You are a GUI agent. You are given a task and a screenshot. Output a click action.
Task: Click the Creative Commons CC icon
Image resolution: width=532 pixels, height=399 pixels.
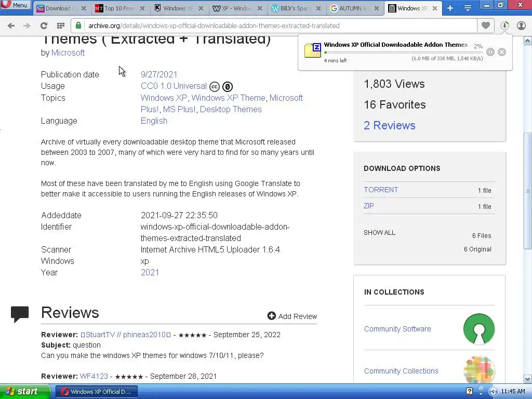point(215,87)
